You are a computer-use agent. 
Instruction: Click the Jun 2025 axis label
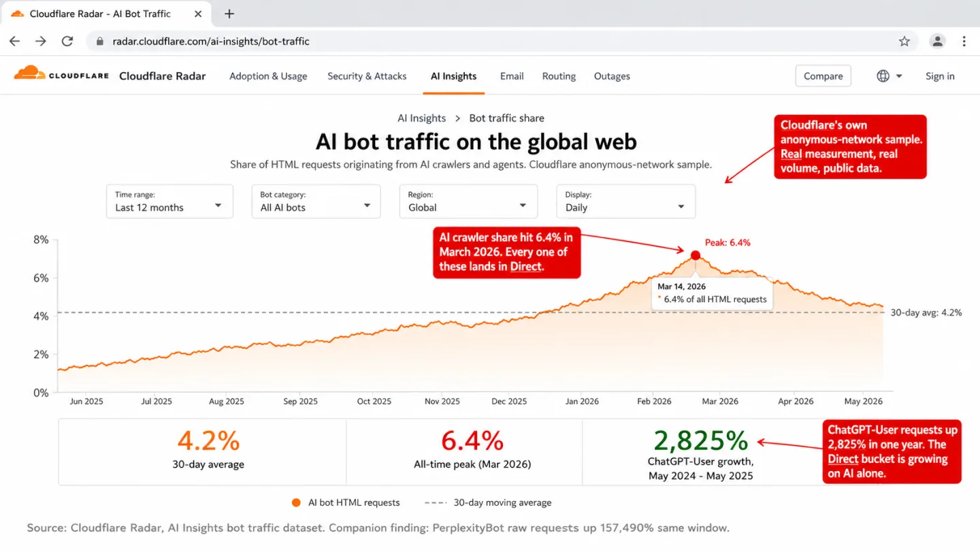pos(86,402)
